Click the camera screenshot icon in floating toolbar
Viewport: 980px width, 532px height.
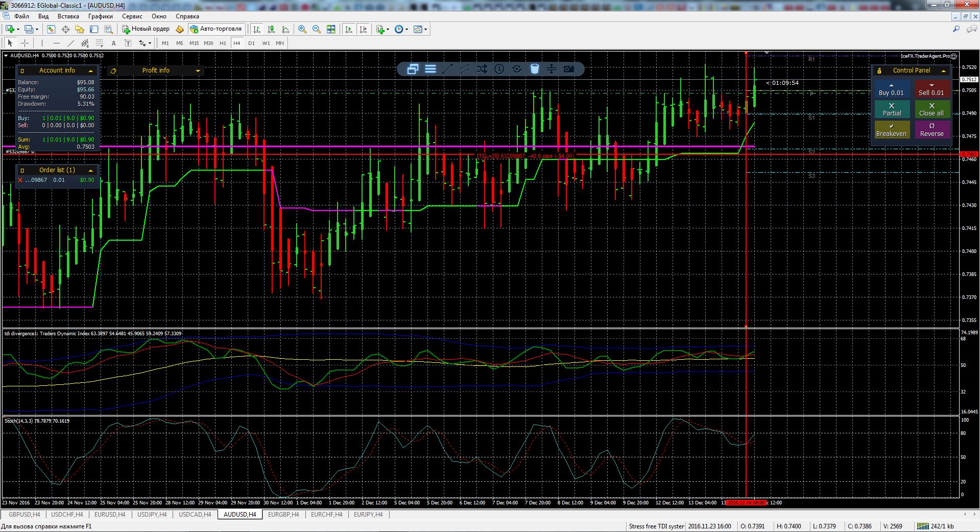[x=569, y=69]
